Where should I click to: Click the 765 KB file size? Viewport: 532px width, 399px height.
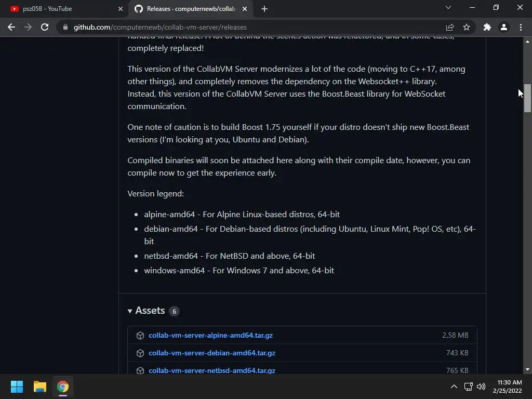[x=457, y=370]
